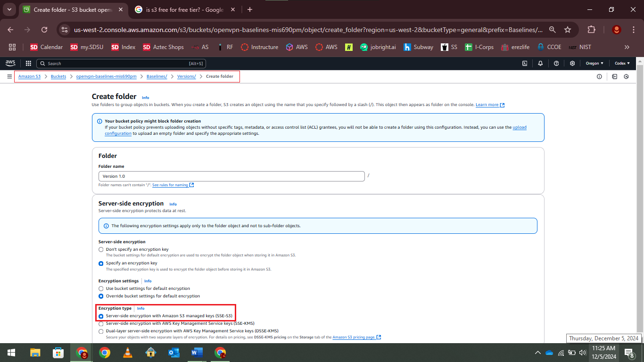Open the Oregon region dropdown
This screenshot has height=362, width=644.
[594, 63]
